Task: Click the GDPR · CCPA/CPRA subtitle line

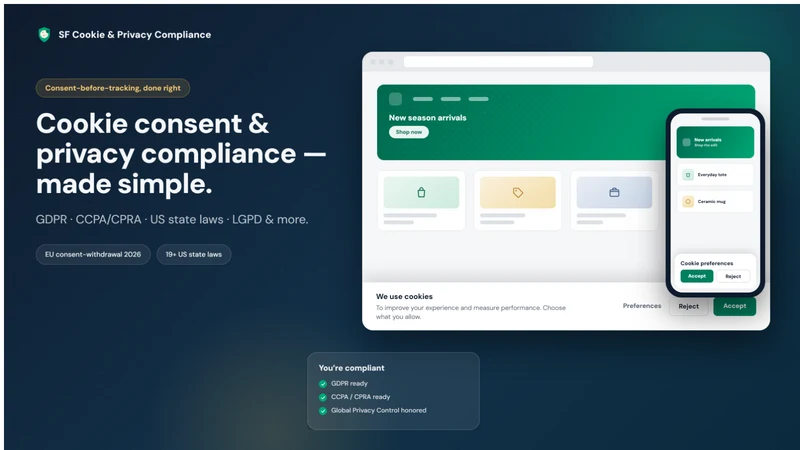Action: (172, 220)
